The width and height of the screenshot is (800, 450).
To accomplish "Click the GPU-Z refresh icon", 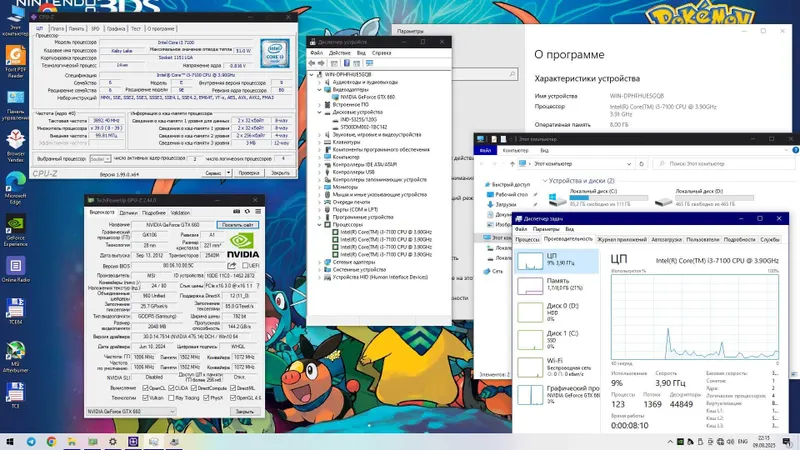I will tap(247, 212).
